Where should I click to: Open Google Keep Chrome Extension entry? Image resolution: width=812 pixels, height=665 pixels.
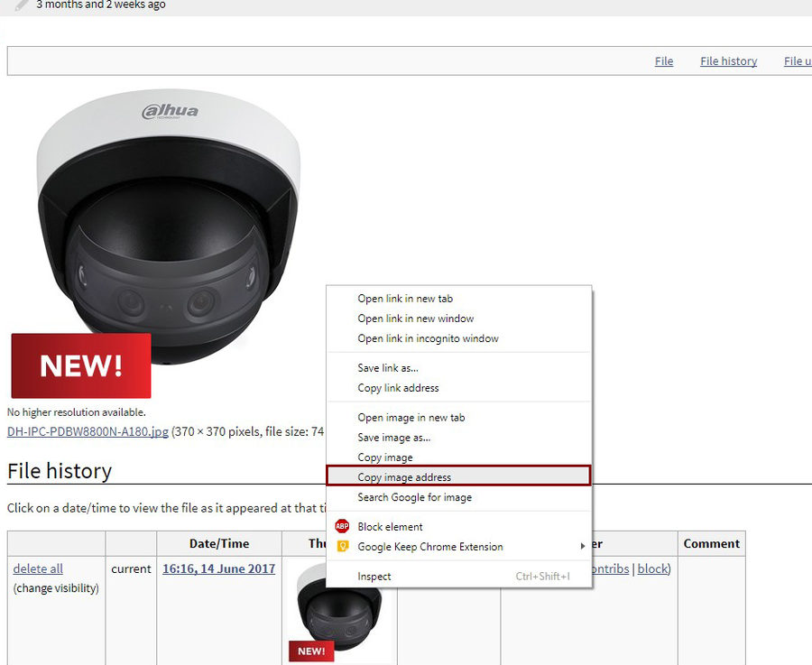point(459,547)
